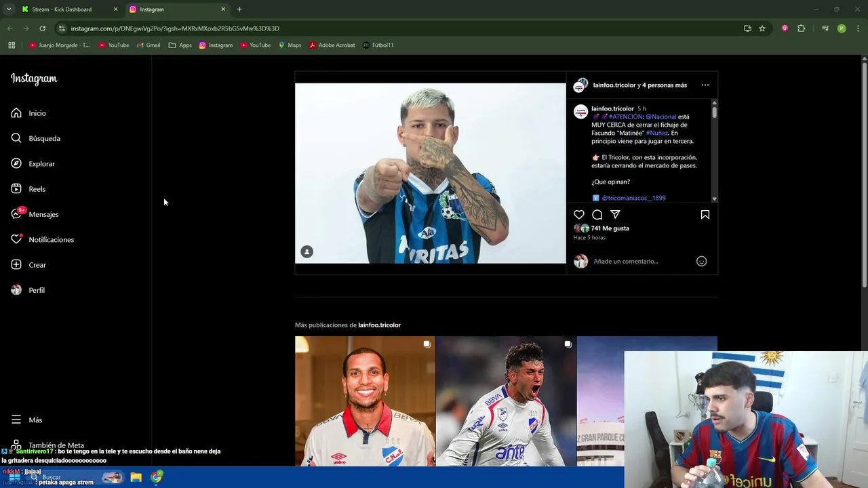Open Fútbol11 bookmark
The width and height of the screenshot is (868, 488).
pos(378,45)
